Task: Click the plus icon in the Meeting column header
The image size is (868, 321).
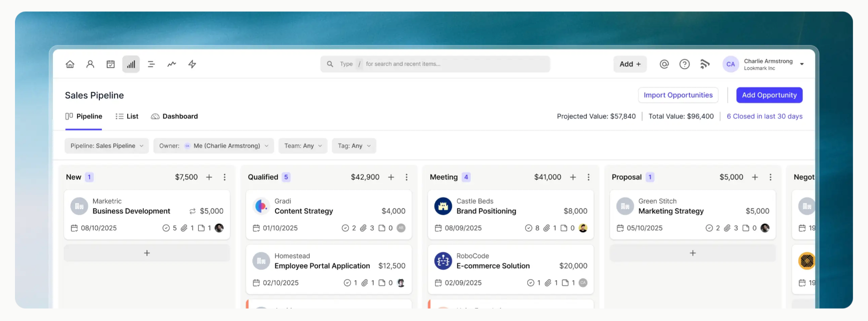Action: (x=573, y=177)
